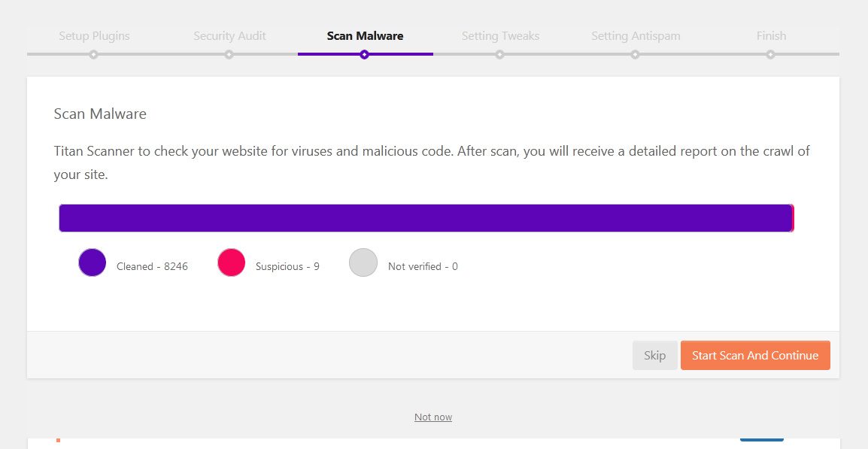Click the step dot under Security Audit
The height and width of the screenshot is (449, 868).
click(229, 54)
